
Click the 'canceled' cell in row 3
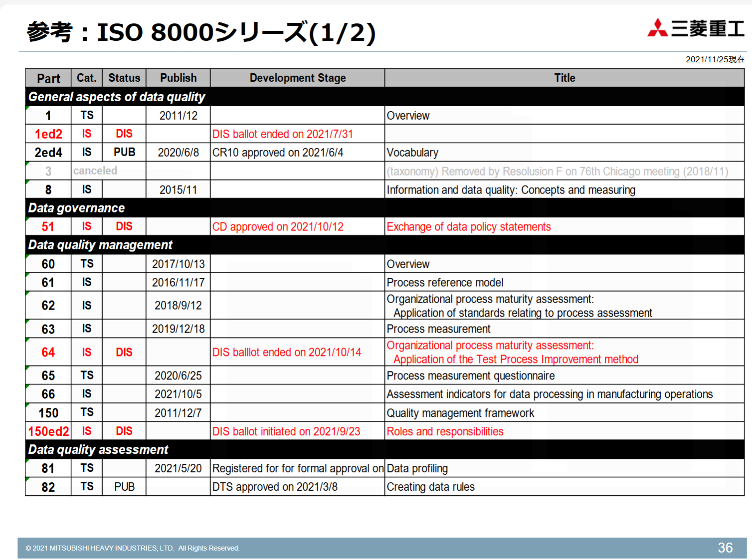pyautogui.click(x=95, y=171)
